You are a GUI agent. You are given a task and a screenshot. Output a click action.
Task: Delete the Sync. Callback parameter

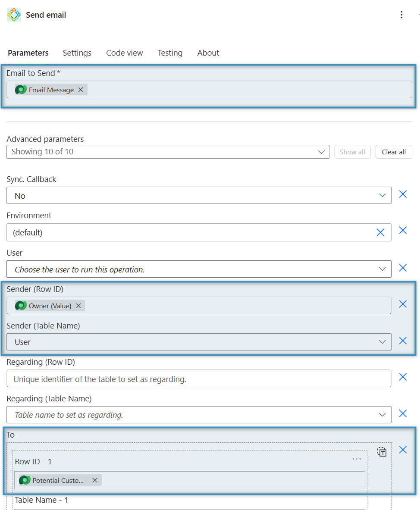tap(403, 194)
